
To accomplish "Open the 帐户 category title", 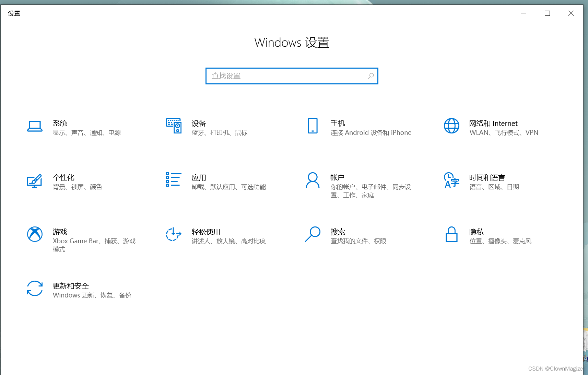I will (x=338, y=177).
